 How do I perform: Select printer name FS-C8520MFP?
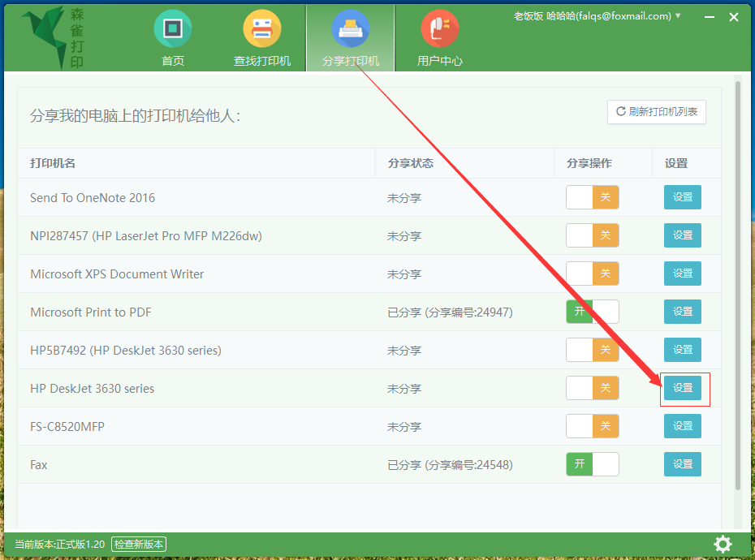pyautogui.click(x=67, y=427)
